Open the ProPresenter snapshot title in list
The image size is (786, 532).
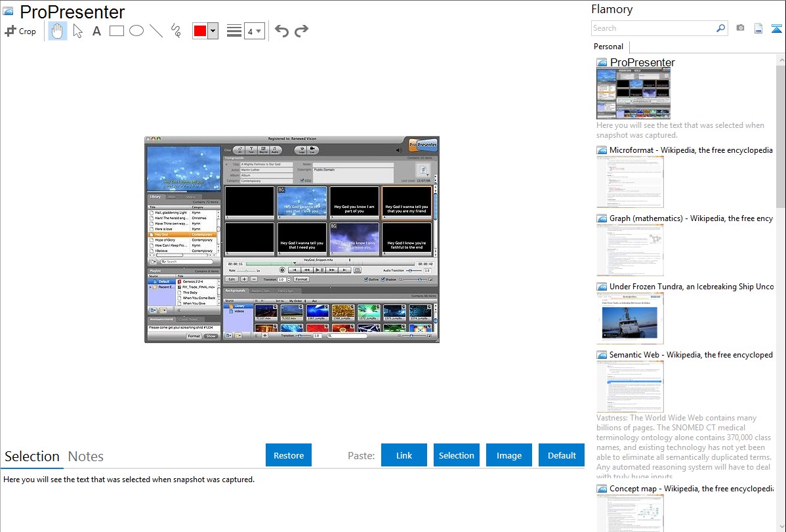pyautogui.click(x=642, y=62)
